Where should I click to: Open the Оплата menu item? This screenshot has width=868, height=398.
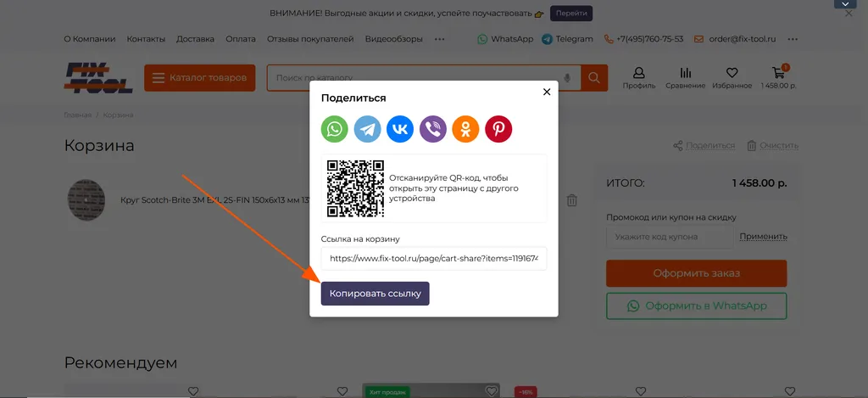click(x=241, y=39)
